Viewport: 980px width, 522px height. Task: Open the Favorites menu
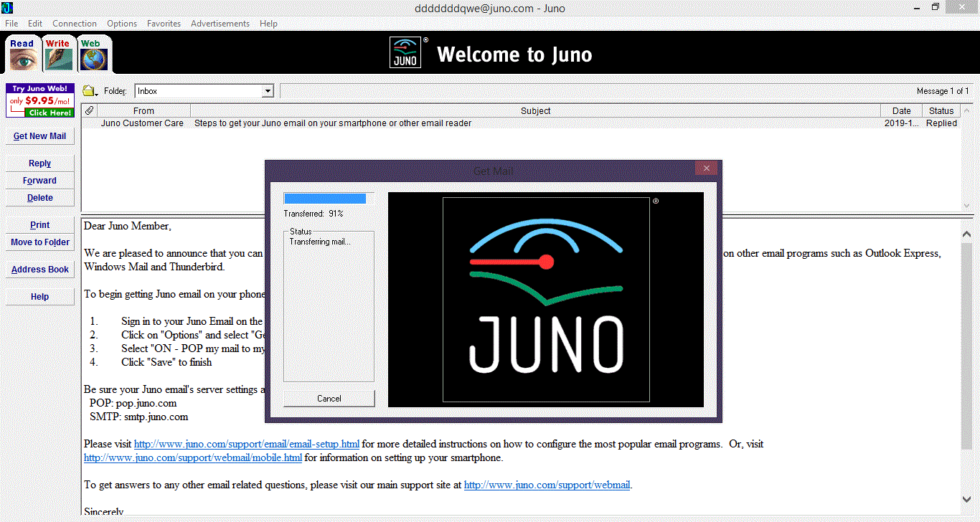click(164, 24)
